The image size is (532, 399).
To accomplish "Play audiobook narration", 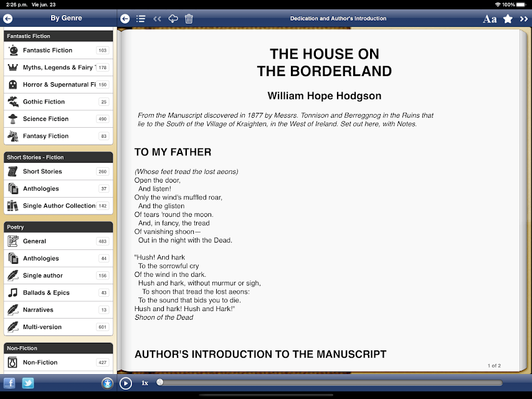I will 126,383.
